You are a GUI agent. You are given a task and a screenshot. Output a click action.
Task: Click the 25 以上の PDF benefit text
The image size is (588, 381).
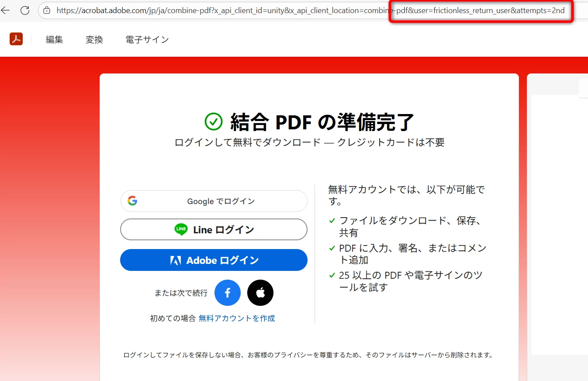pos(411,281)
